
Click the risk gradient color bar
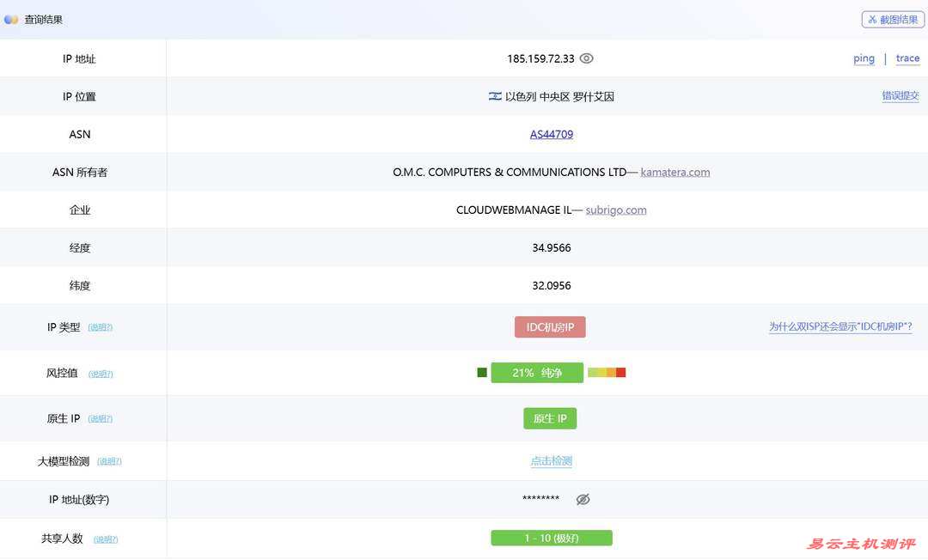coord(607,372)
